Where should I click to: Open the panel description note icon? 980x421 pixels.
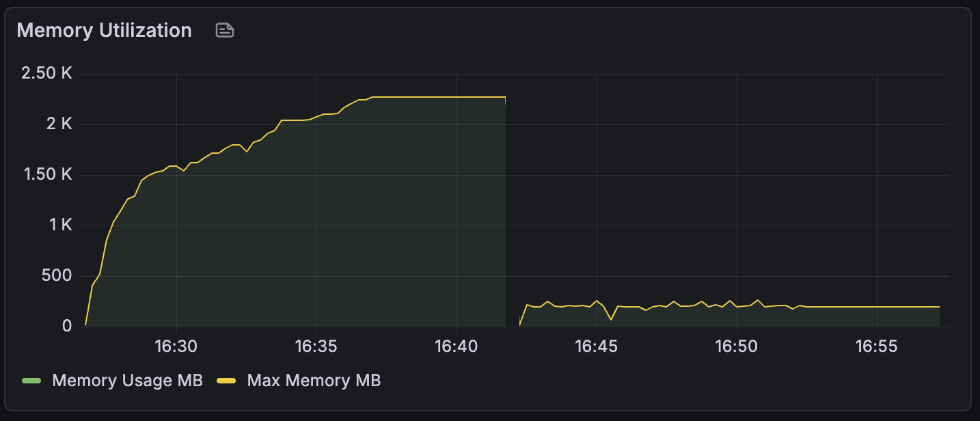click(x=225, y=30)
